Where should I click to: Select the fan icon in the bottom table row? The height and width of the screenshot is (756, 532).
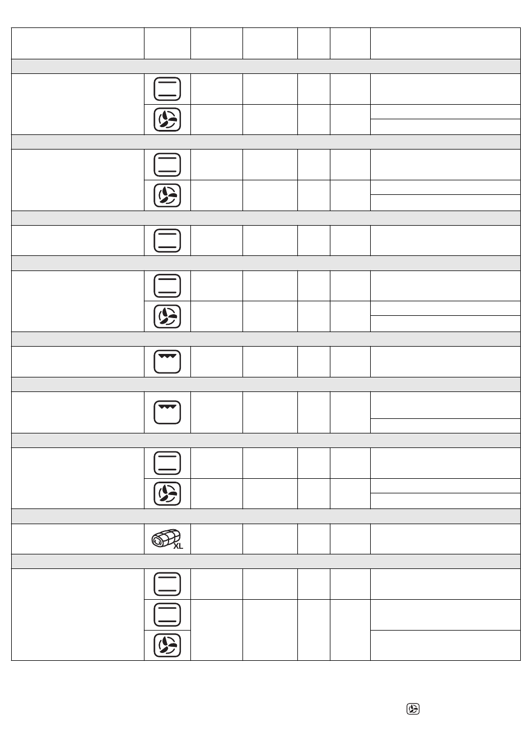pos(167,645)
